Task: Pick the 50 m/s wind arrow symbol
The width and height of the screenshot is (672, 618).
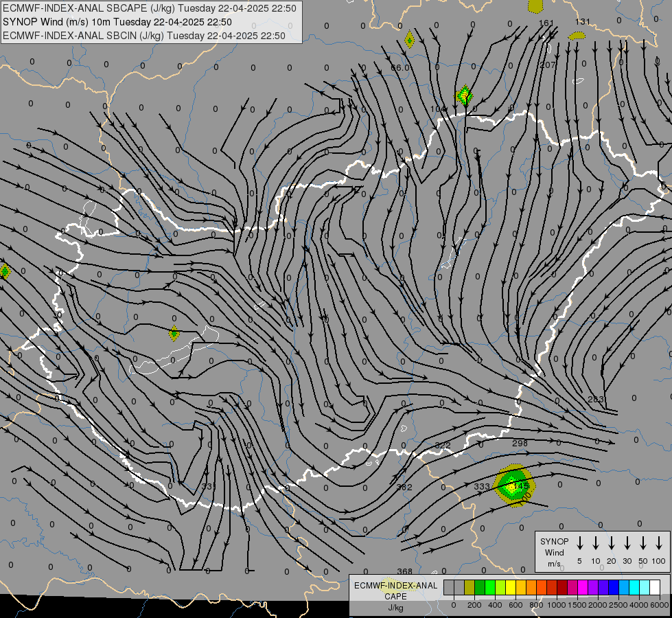Action: point(643,543)
